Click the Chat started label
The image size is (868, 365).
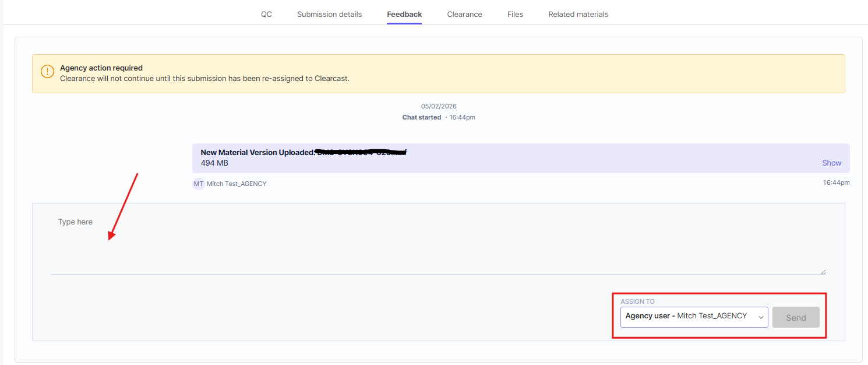[422, 117]
